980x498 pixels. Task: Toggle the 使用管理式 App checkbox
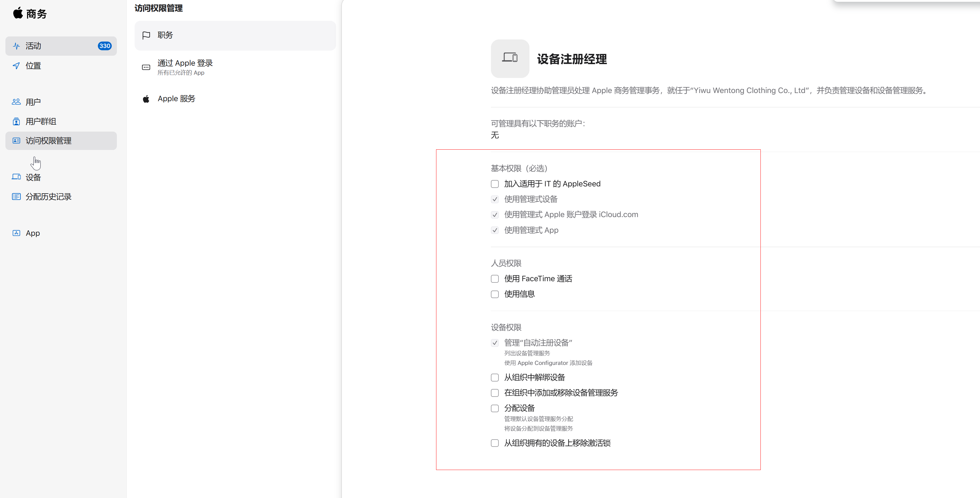[495, 230]
